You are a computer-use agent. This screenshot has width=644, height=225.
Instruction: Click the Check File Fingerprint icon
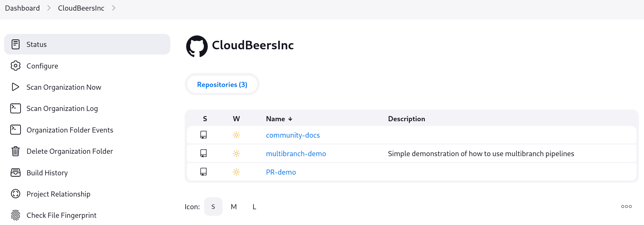pyautogui.click(x=15, y=215)
